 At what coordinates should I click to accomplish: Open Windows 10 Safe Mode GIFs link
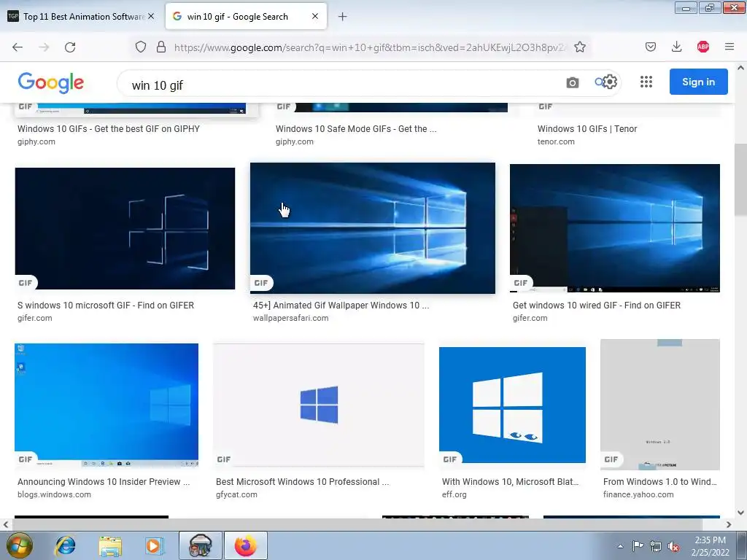(356, 128)
